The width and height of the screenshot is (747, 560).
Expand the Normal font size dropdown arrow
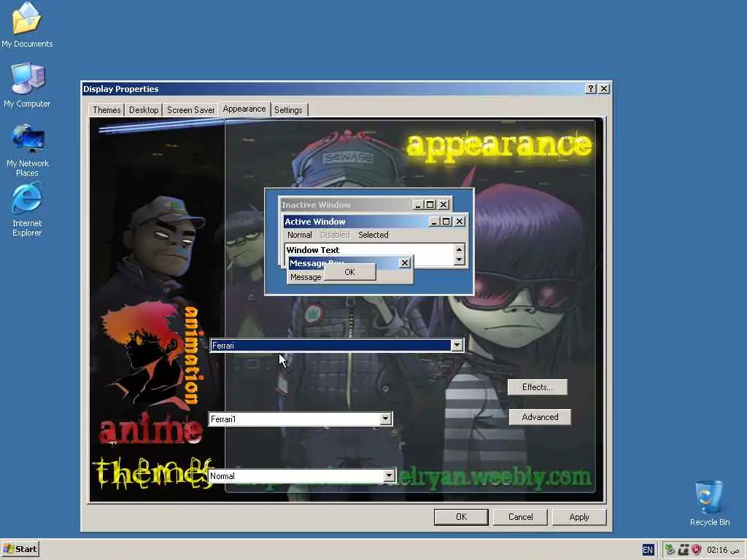(389, 475)
